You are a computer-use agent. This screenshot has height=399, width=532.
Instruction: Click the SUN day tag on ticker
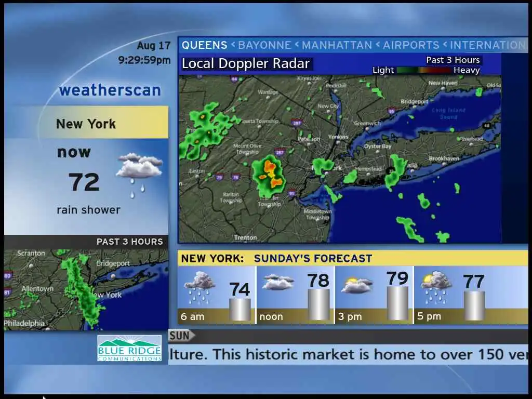(182, 336)
